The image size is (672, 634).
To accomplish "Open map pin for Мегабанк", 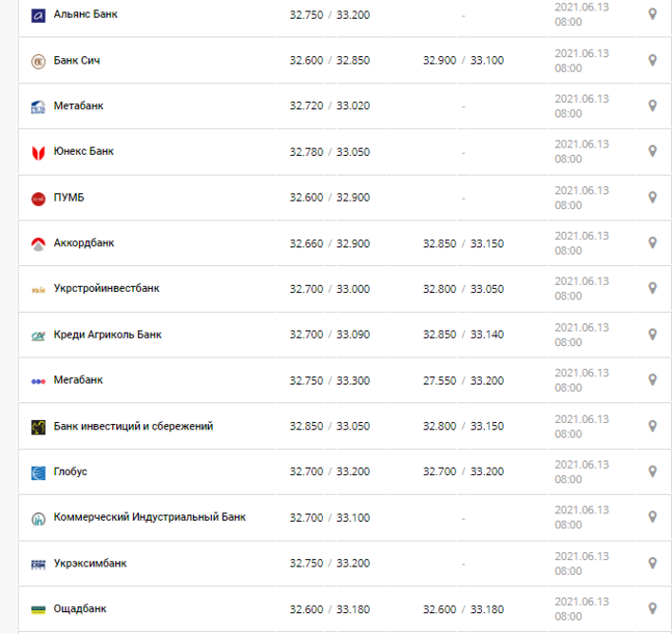I will tap(652, 380).
